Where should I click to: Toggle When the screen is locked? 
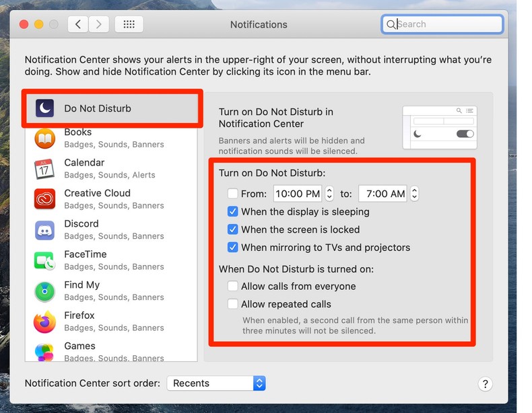(233, 229)
